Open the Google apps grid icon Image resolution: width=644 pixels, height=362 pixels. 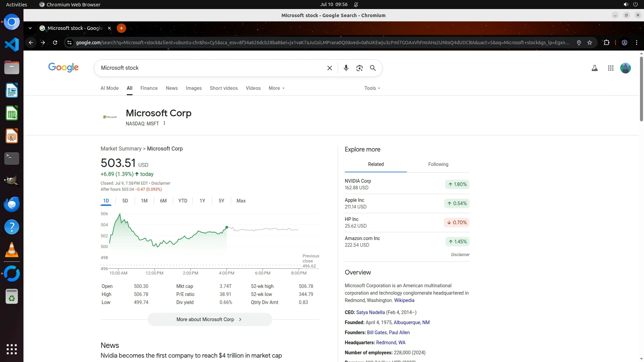610,68
